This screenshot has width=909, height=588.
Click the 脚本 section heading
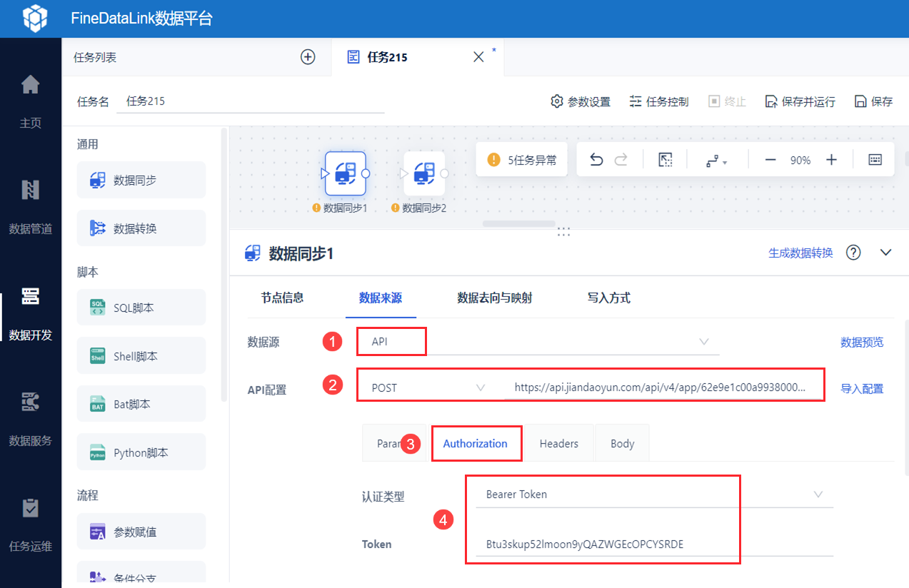(87, 272)
